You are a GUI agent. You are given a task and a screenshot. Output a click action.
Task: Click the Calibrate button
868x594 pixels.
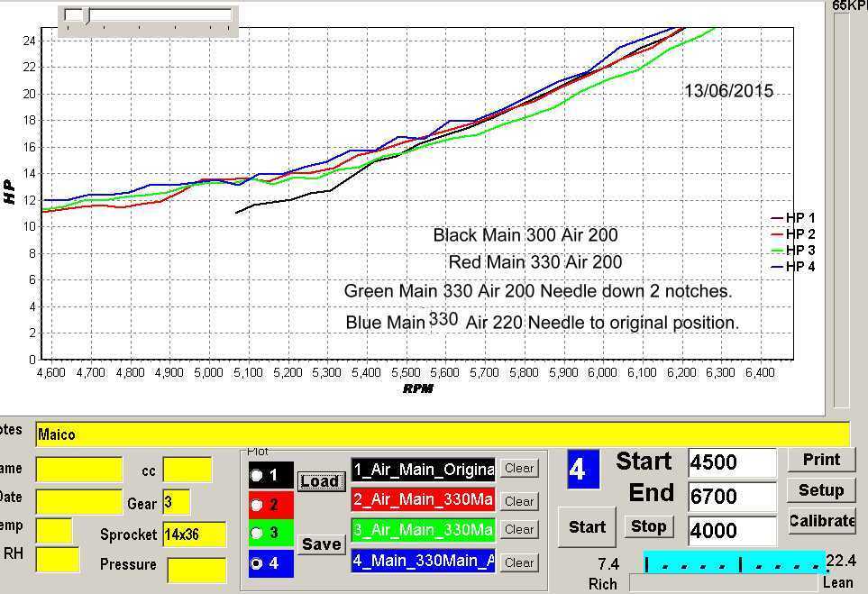pos(821,521)
